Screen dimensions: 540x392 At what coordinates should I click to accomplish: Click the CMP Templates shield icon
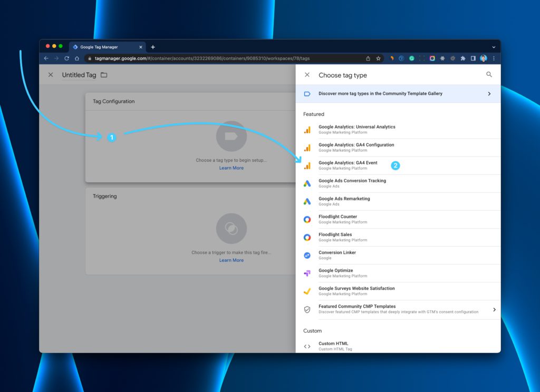(307, 309)
